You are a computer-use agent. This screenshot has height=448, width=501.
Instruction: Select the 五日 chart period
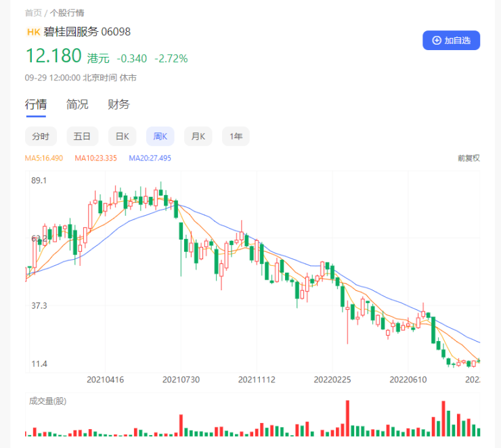point(82,136)
